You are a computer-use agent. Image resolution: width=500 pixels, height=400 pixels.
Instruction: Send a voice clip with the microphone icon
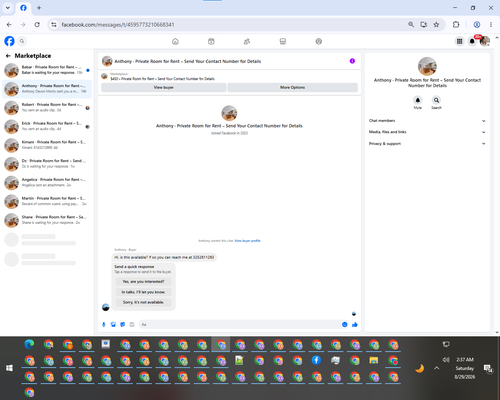coord(104,324)
